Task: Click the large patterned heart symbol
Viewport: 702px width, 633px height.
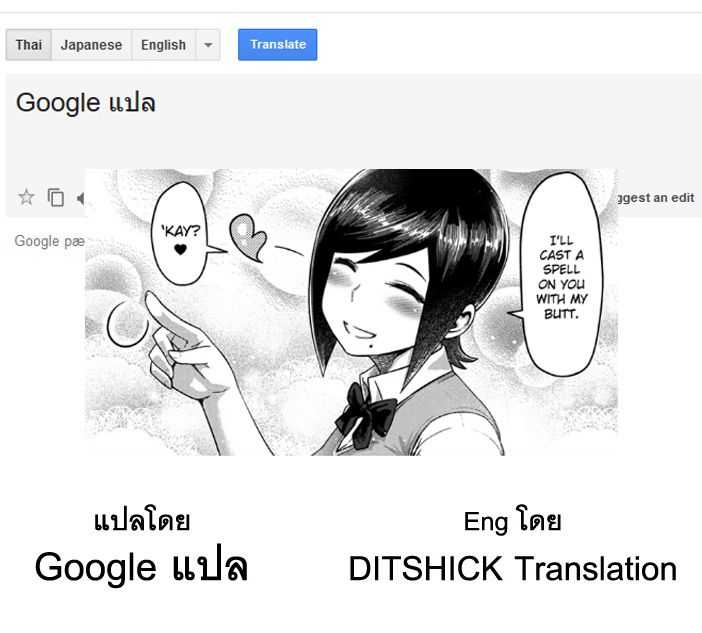Action: click(x=248, y=237)
